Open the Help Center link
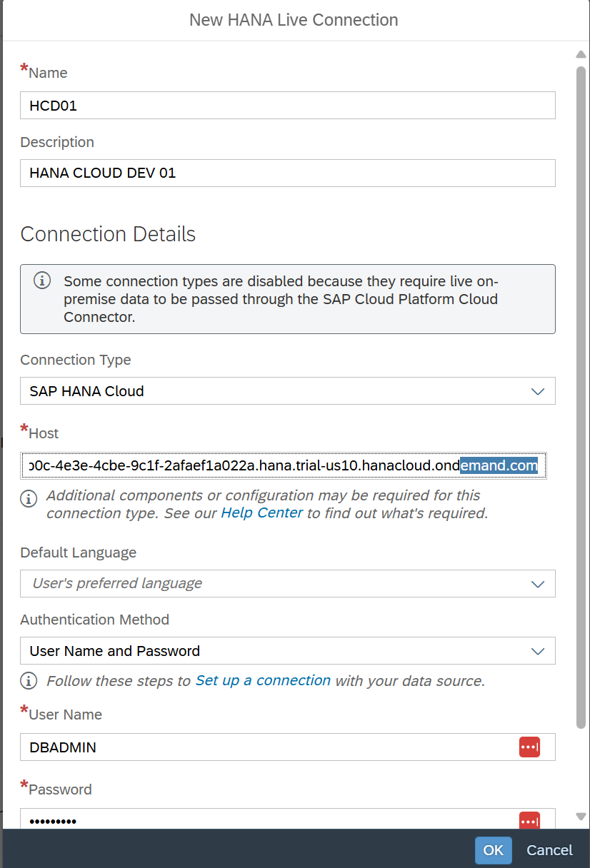Image resolution: width=590 pixels, height=868 pixels. point(262,513)
